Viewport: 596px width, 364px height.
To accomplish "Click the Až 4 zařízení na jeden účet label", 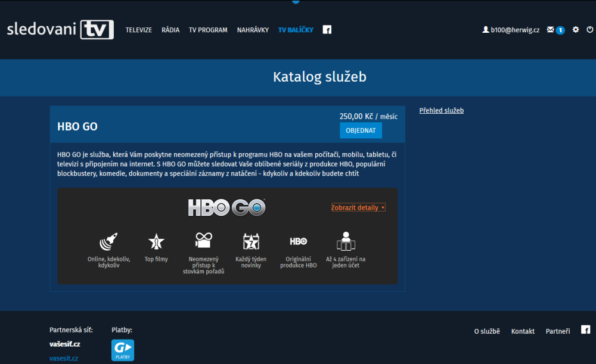I will click(346, 262).
